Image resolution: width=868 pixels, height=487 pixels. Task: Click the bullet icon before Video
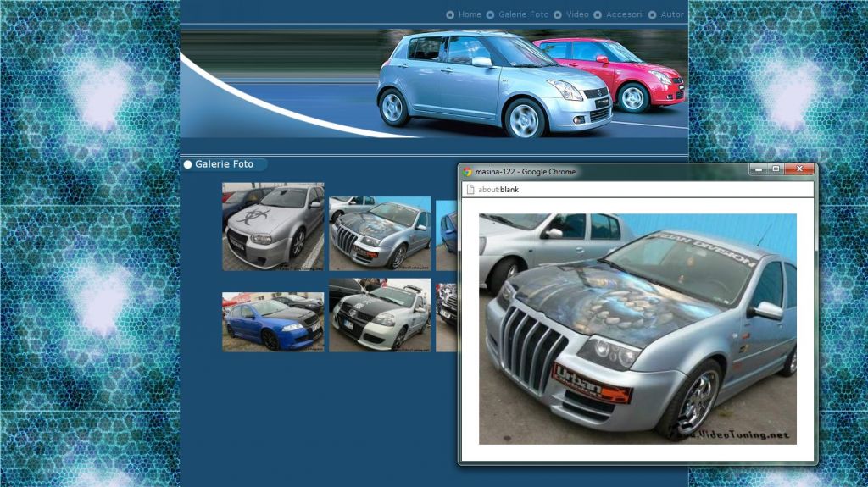tap(557, 14)
